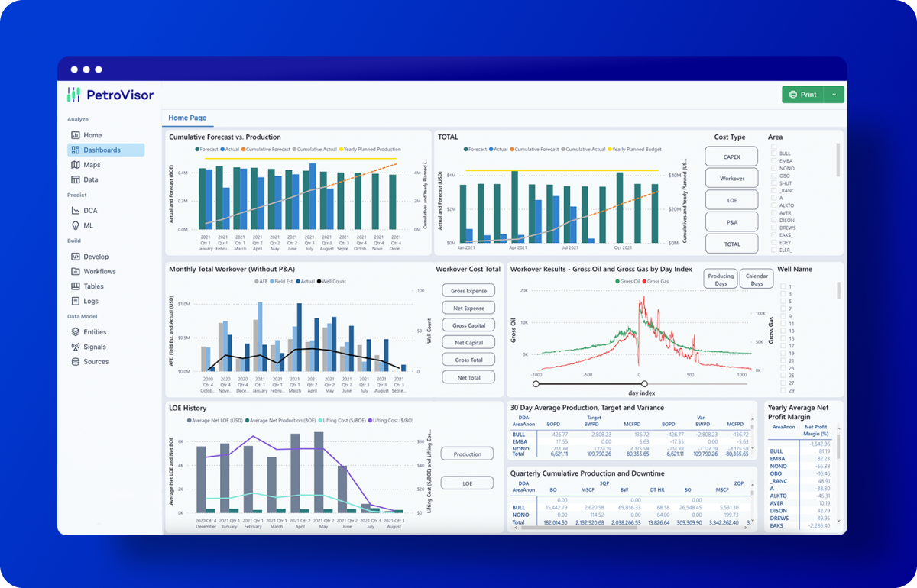917x588 pixels.
Task: Click the Signals antenna icon
Action: click(76, 347)
